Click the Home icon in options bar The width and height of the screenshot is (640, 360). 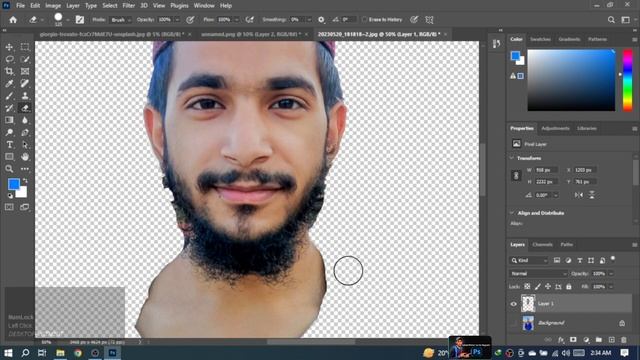pos(13,20)
